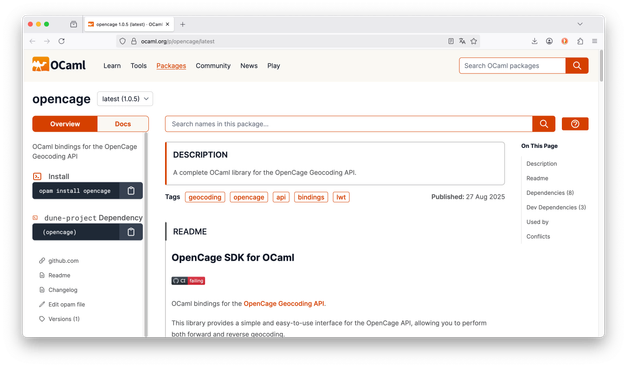Click the browser back arrow
This screenshot has height=367, width=627.
[32, 41]
